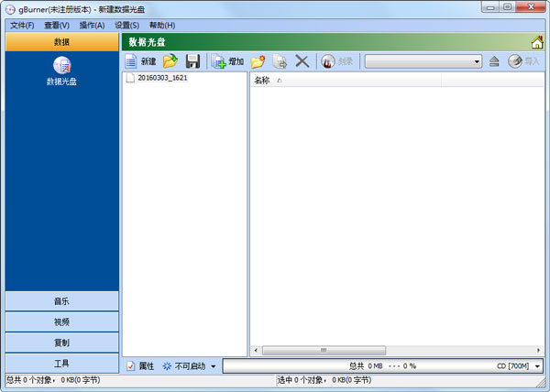
Task: Open the burner drive selection combo box
Action: (x=423, y=61)
